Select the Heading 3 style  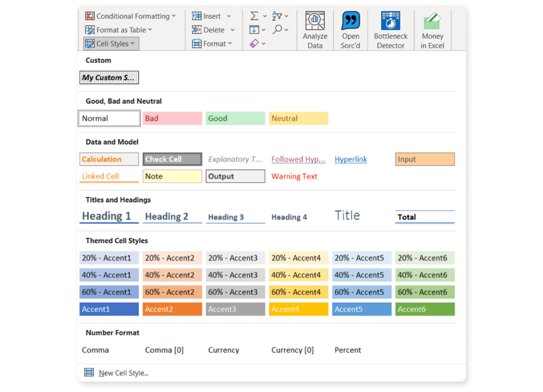tap(235, 217)
